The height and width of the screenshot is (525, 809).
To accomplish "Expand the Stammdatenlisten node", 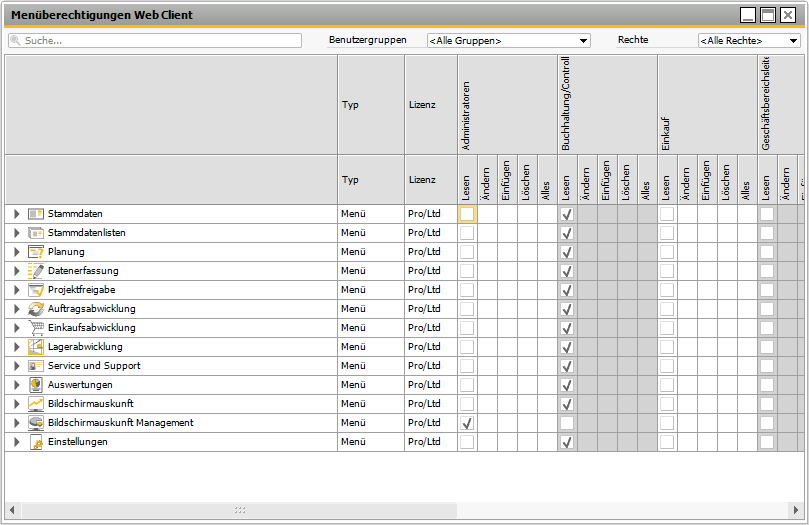I will [x=17, y=233].
